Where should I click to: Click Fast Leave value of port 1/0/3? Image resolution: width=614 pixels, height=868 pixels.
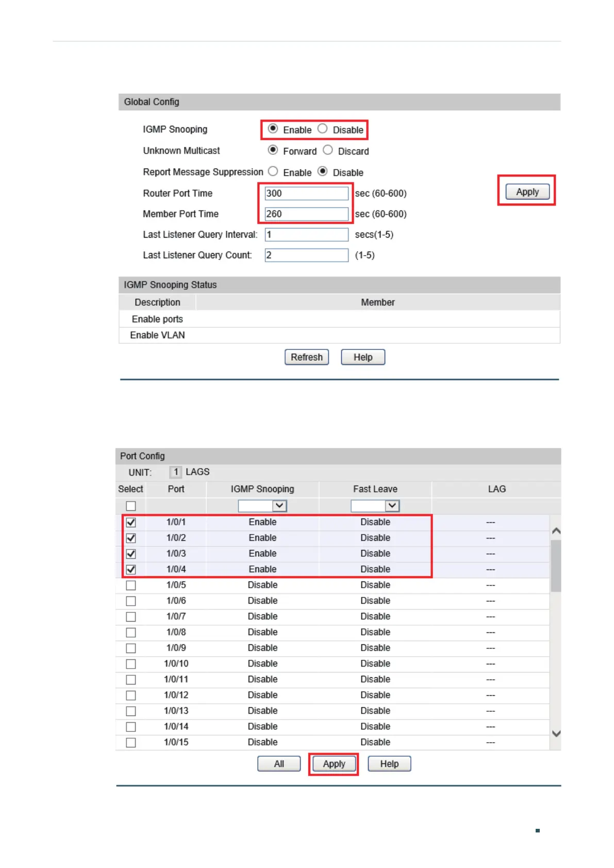pyautogui.click(x=375, y=554)
